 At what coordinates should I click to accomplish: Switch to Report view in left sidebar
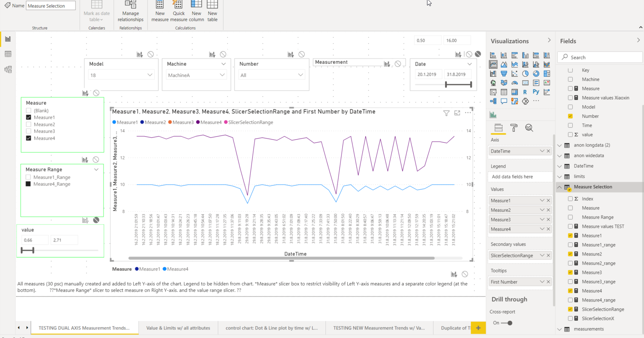[8, 39]
